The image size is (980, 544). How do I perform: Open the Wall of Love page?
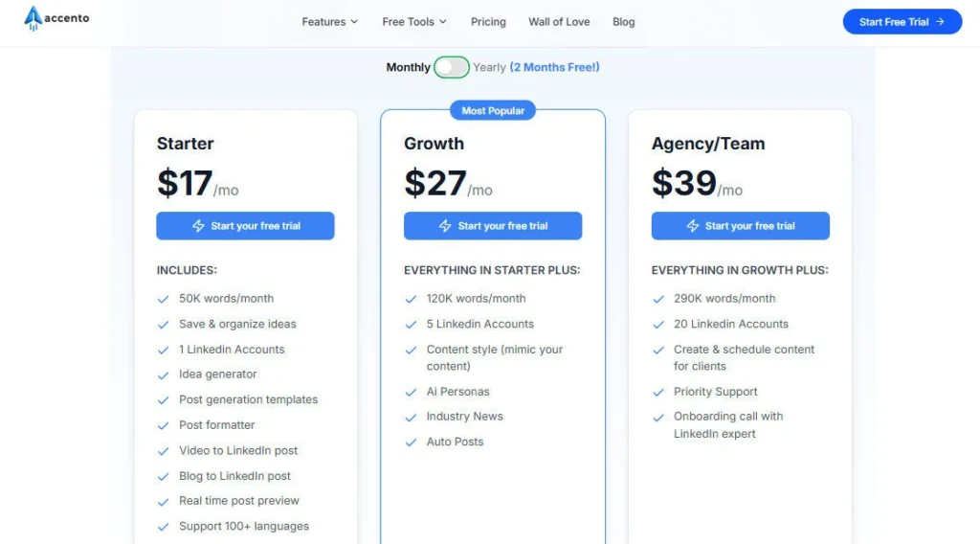click(x=559, y=22)
